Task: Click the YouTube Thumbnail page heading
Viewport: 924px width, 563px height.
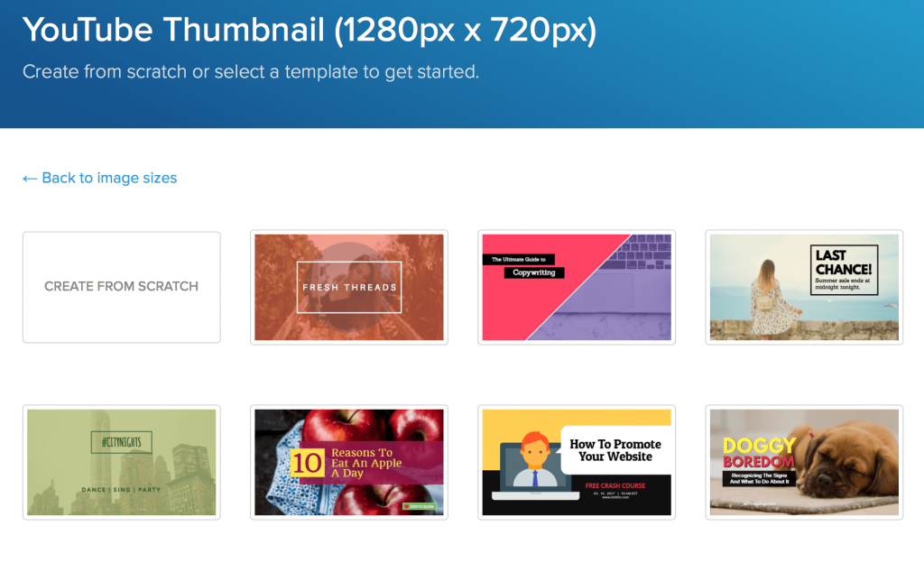Action: tap(310, 30)
